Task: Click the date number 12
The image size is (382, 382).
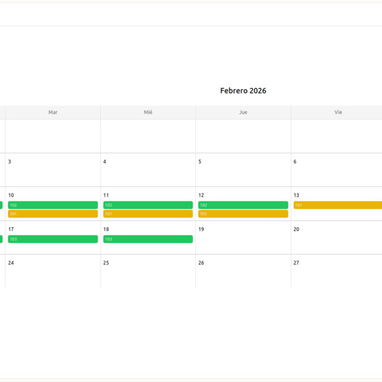Action: click(201, 195)
